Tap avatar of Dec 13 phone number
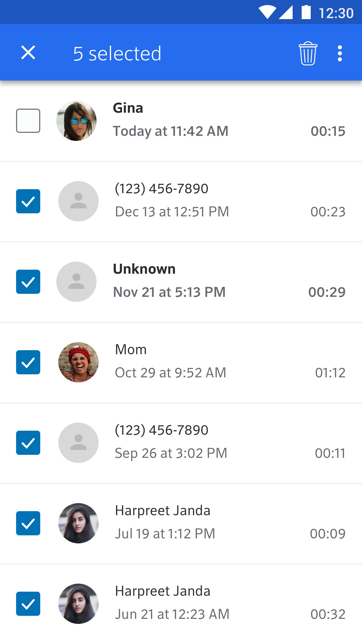362x644 pixels. [78, 201]
